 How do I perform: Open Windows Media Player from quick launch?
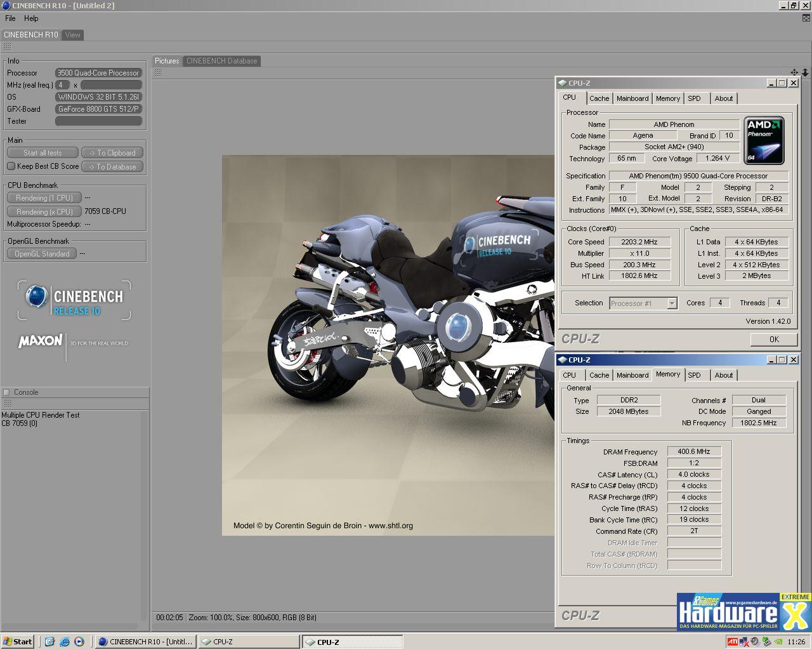click(79, 641)
